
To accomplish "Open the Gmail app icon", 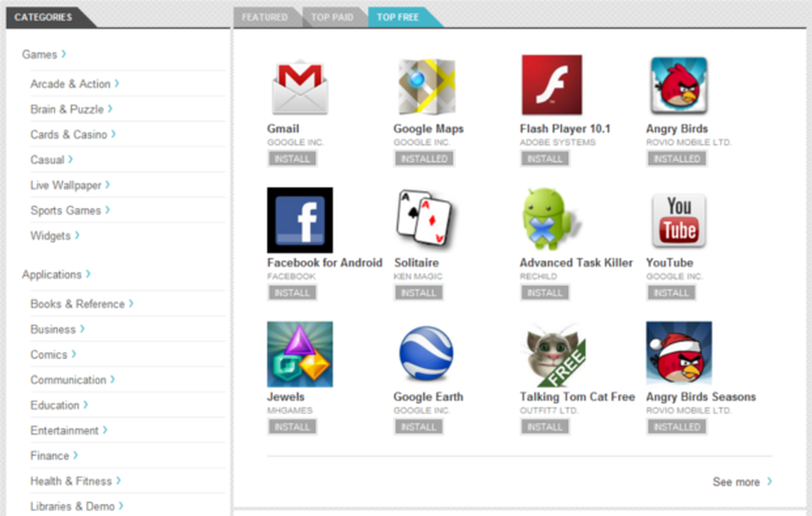I will [300, 87].
